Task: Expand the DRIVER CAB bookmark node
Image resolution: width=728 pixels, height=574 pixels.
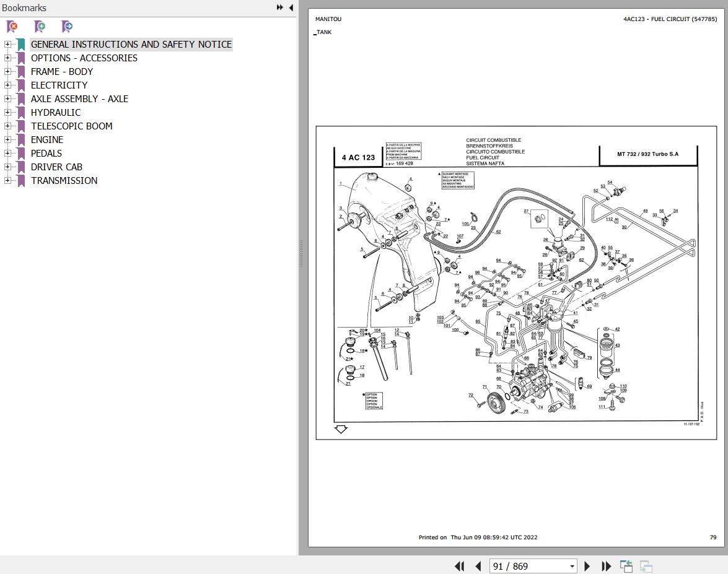Action: 7,167
